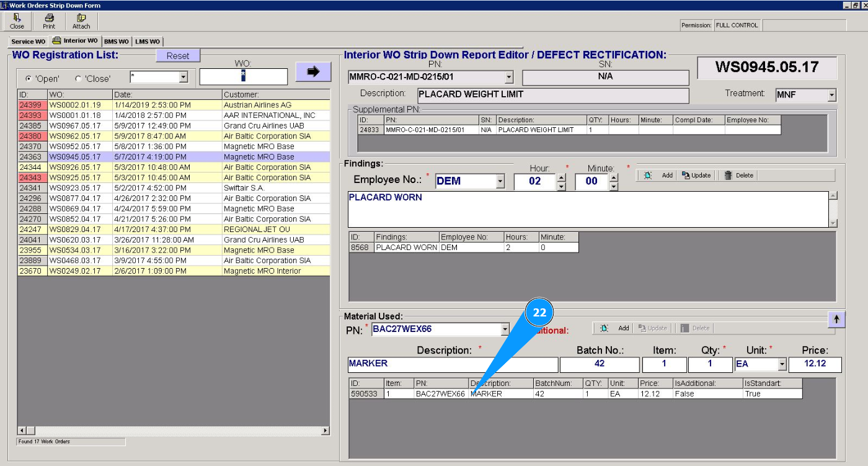
Task: Click the Print toolbar icon
Action: coord(49,21)
